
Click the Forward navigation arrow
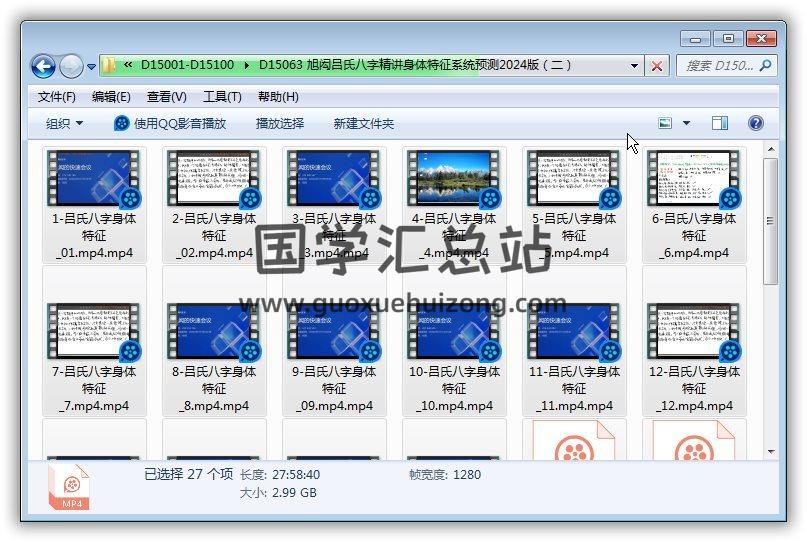(x=71, y=66)
